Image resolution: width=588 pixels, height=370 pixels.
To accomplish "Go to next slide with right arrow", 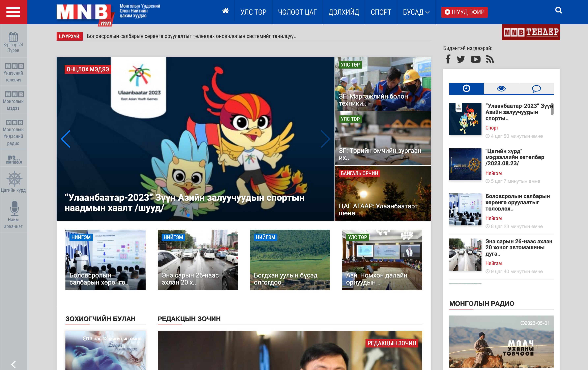I will click(x=325, y=139).
